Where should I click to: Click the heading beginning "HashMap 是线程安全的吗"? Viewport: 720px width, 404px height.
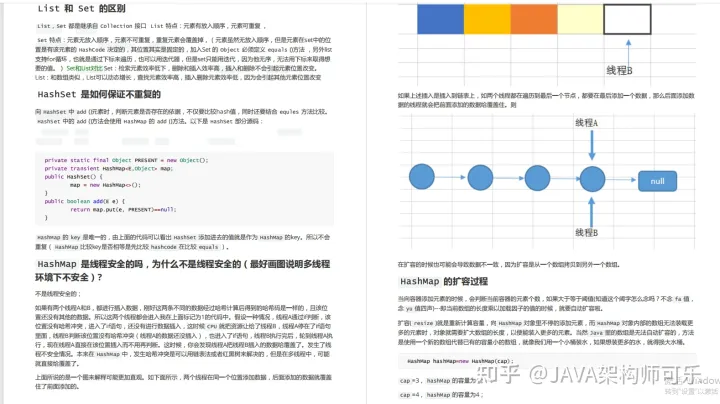point(183,270)
